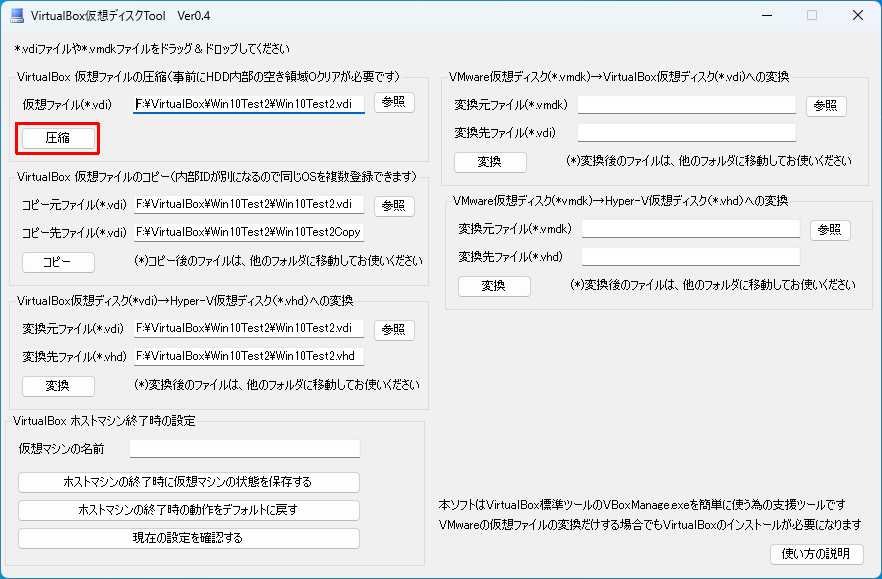
Task: Click 参照 in the vmdk to Hyper-V section
Action: tap(830, 230)
